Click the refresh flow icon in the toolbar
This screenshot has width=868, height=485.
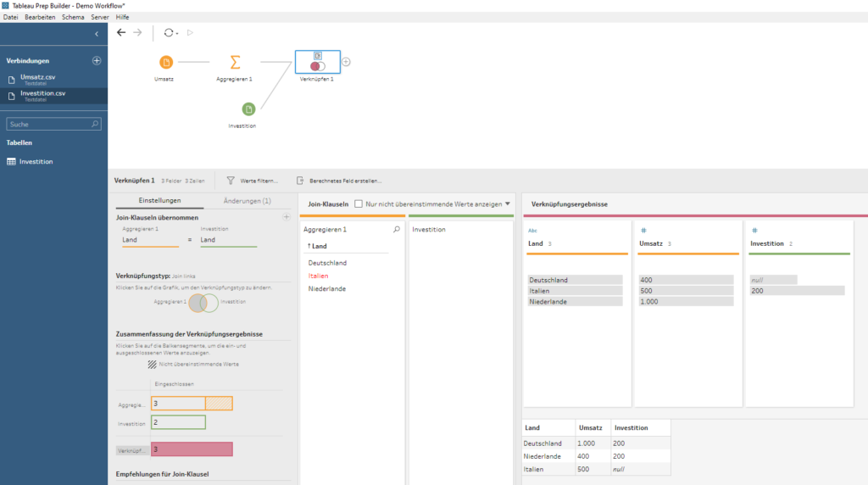tap(169, 33)
